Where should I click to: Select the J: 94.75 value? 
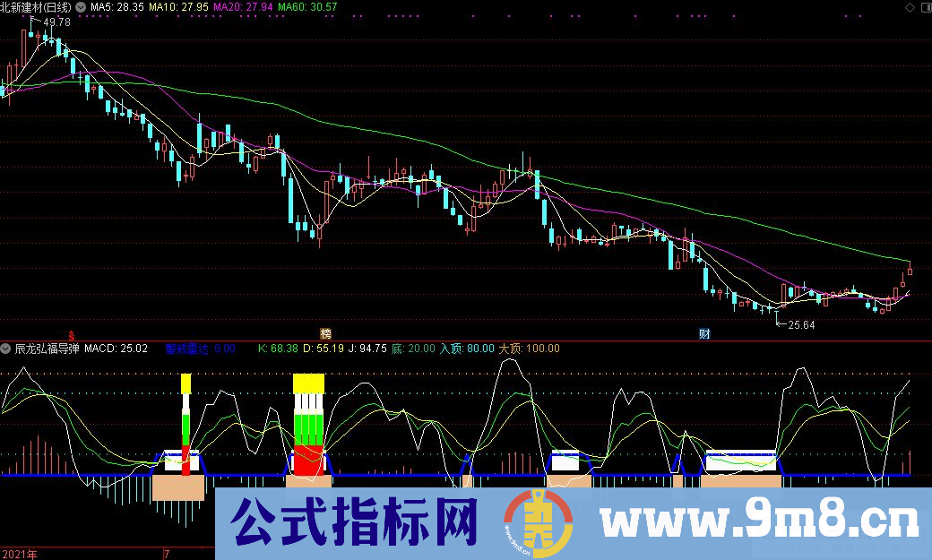[x=367, y=349]
